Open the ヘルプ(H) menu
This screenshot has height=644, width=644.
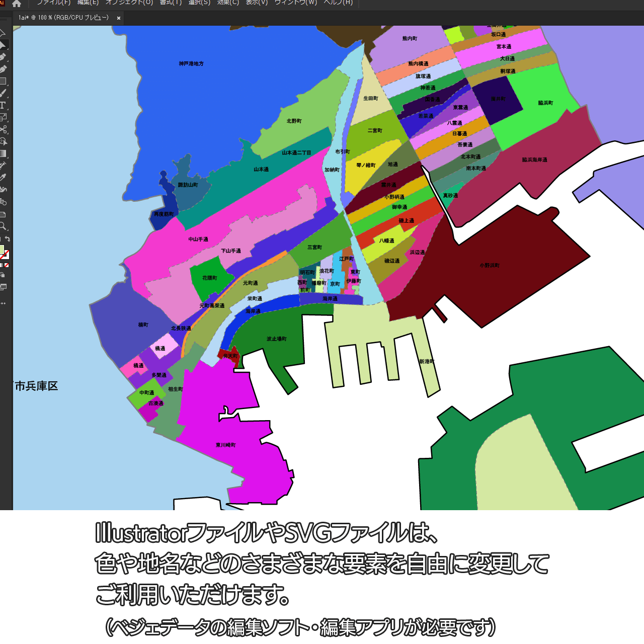coord(338,3)
